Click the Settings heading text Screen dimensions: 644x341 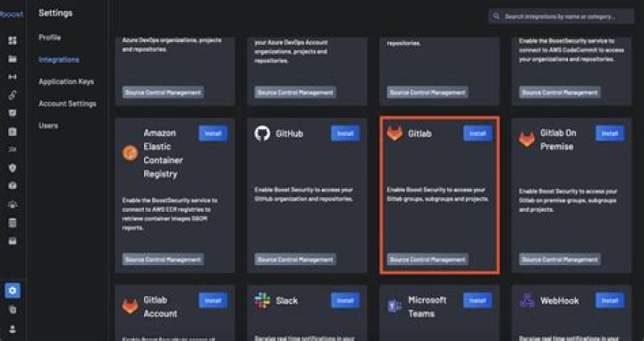coord(55,13)
